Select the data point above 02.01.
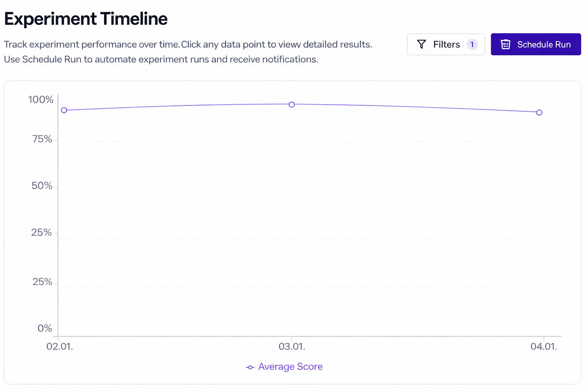 (64, 110)
